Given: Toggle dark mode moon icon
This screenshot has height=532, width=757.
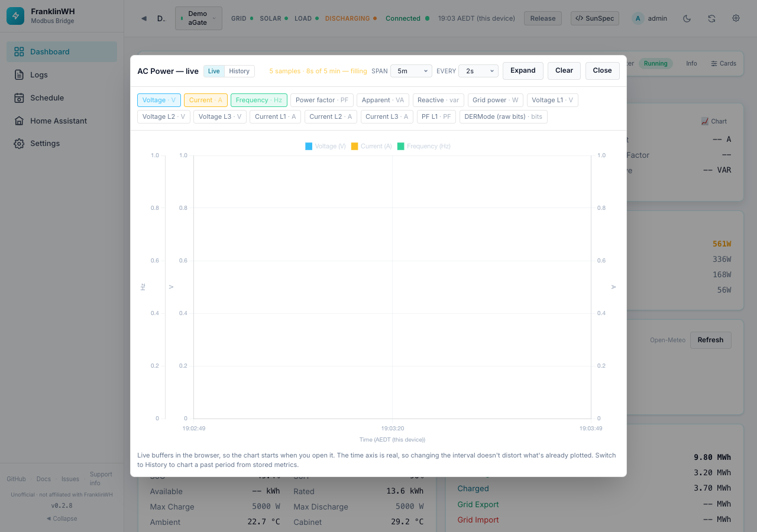Looking at the screenshot, I should (687, 18).
